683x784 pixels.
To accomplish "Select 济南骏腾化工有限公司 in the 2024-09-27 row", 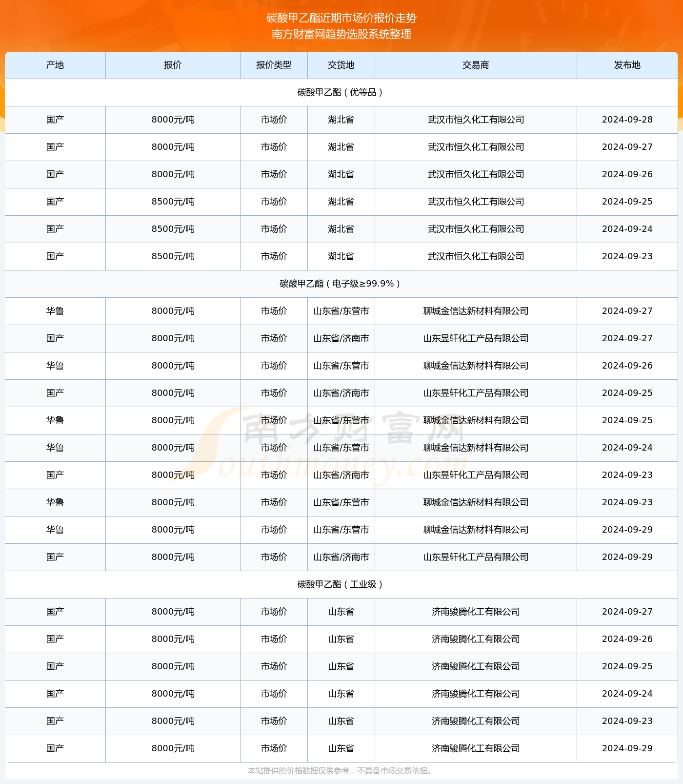I will [x=476, y=612].
